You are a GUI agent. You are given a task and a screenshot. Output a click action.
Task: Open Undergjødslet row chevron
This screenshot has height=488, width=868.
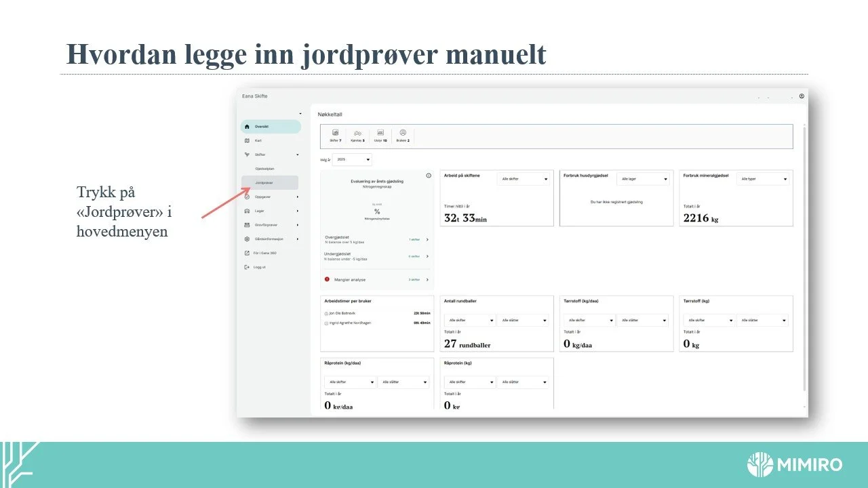[427, 256]
